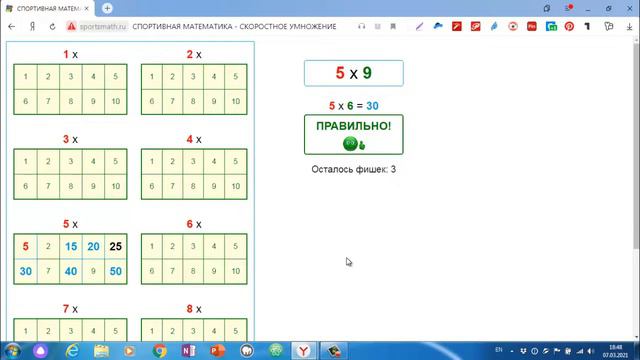Click cell 9 in the 6x table
640x360 pixels.
pos(214,271)
